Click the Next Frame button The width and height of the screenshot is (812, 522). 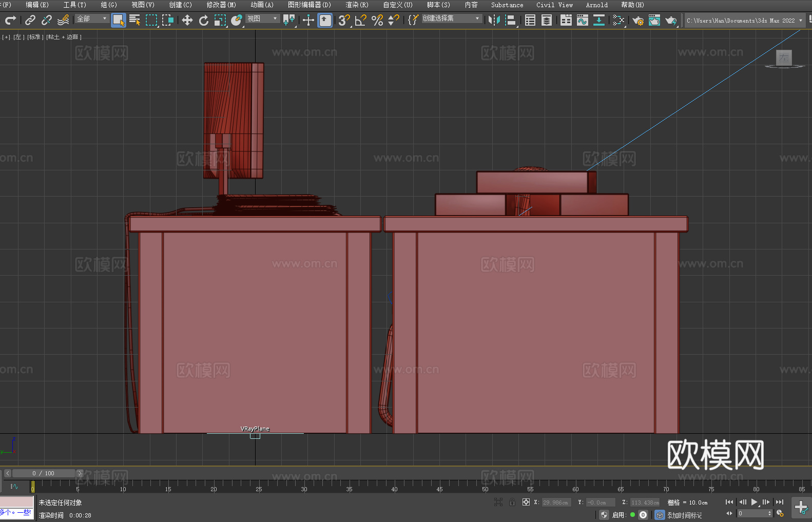point(766,502)
